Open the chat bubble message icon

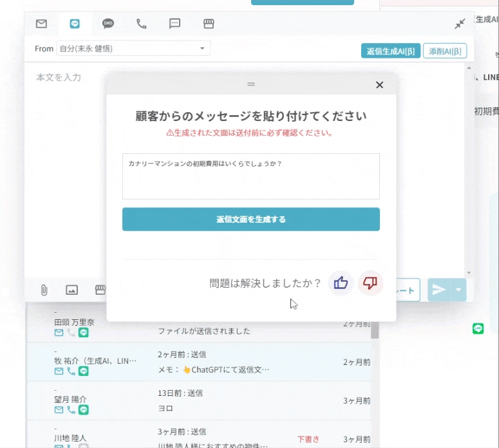tap(174, 24)
